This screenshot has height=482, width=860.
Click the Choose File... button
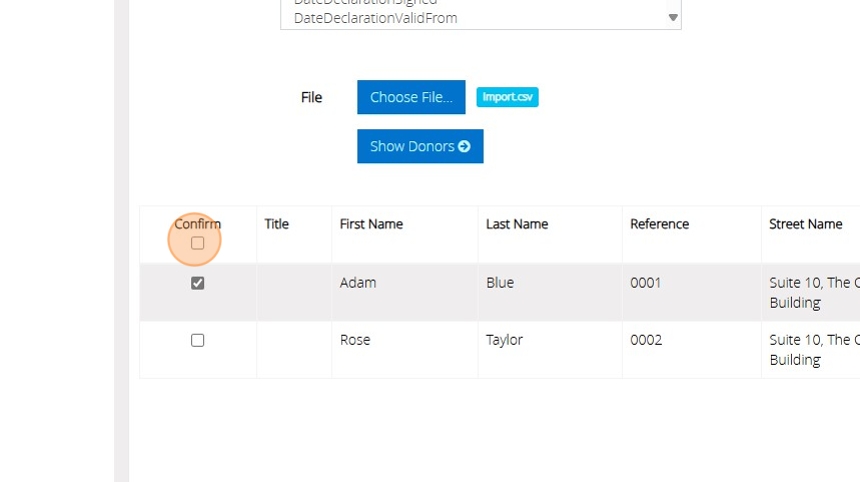coord(411,97)
